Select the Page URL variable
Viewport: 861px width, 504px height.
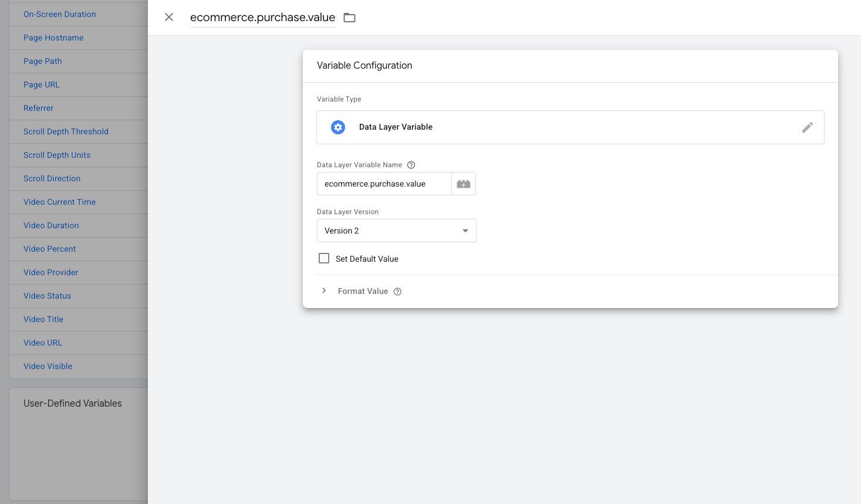[41, 84]
